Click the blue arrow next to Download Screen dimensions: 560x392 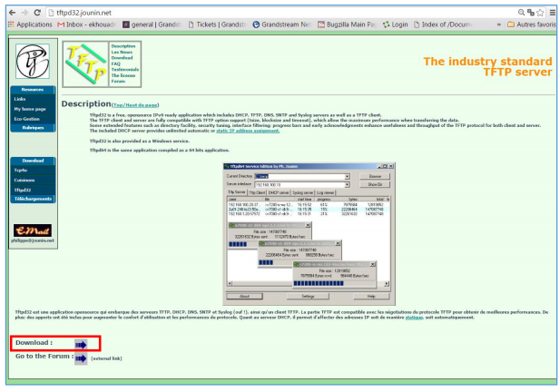tap(81, 345)
